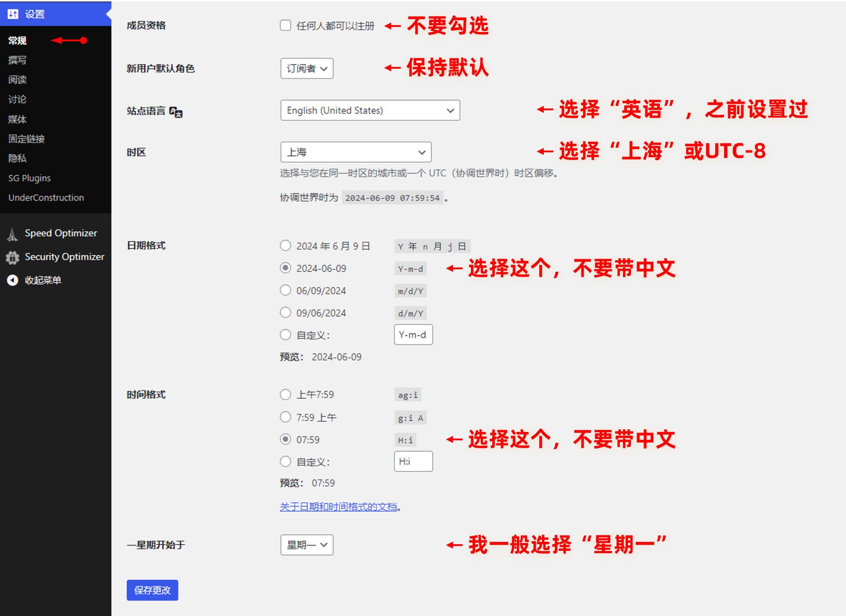Open the week starts on 星期一 dropdown

coord(307,545)
